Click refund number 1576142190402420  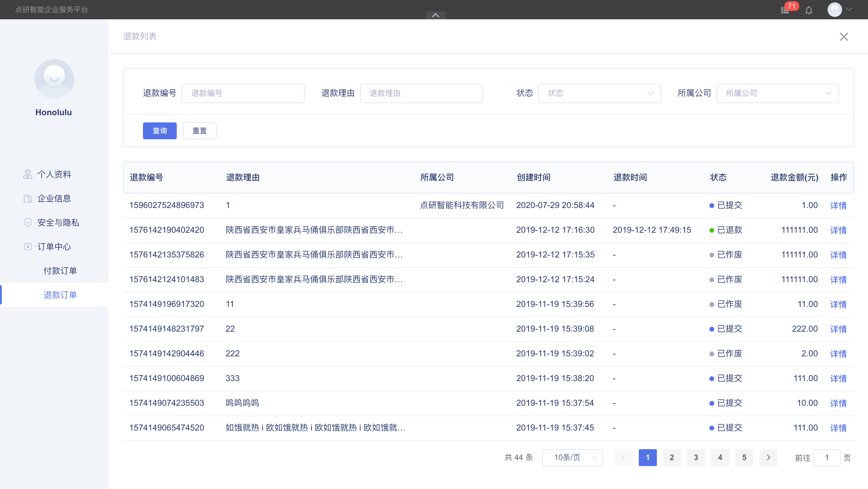coord(167,230)
